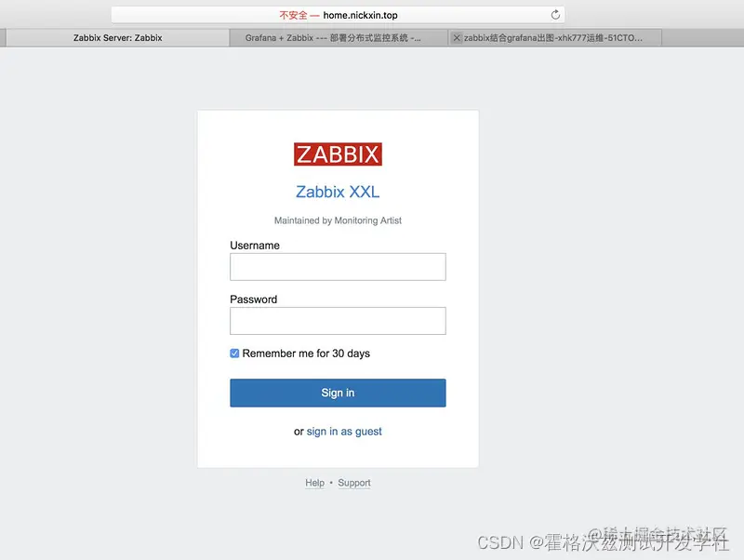Click the Zabbix XXL title link
The image size is (744, 560).
(338, 192)
